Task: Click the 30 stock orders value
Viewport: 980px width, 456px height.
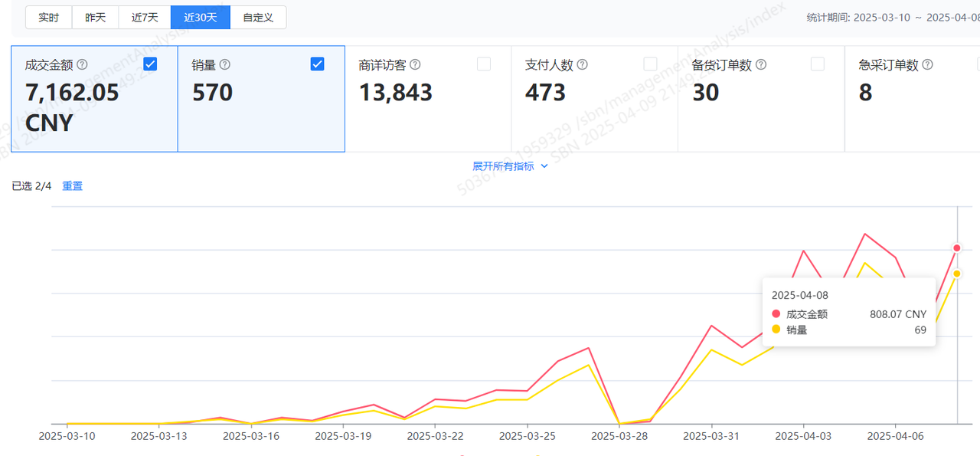Action: (706, 93)
